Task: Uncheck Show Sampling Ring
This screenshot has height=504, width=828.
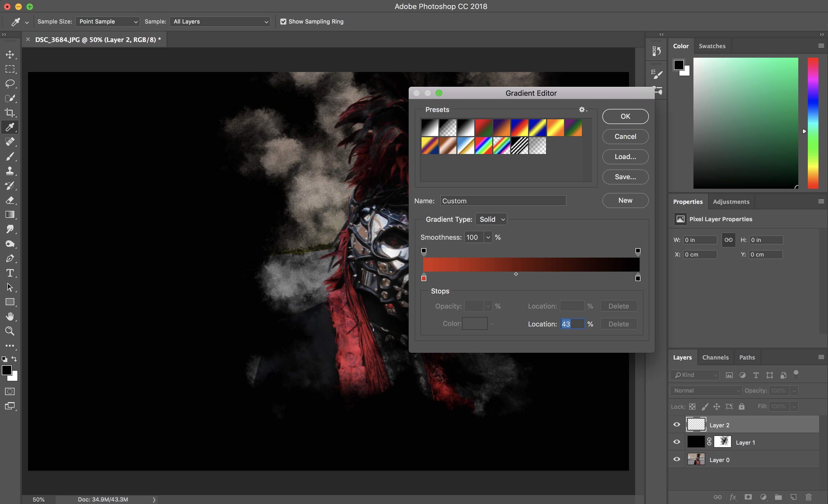Action: tap(283, 22)
